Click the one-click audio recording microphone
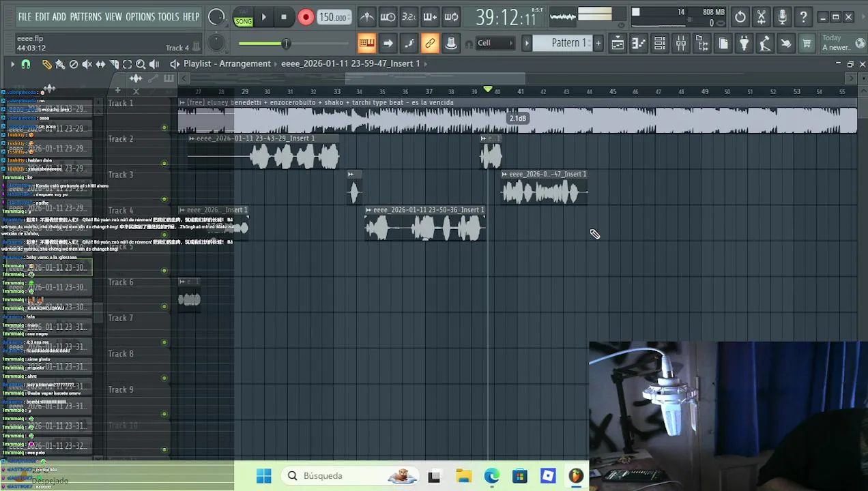Image resolution: width=868 pixels, height=491 pixels. (783, 17)
